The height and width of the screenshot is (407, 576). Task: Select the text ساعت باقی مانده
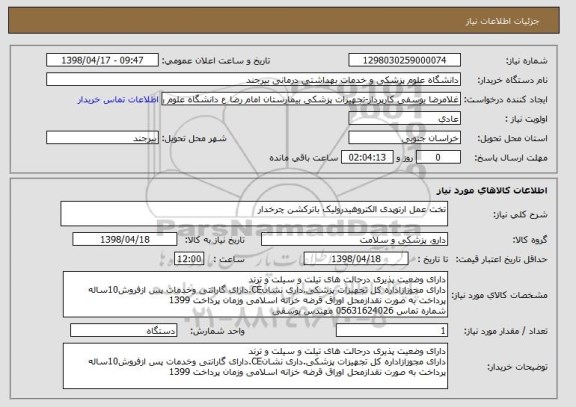303,158
